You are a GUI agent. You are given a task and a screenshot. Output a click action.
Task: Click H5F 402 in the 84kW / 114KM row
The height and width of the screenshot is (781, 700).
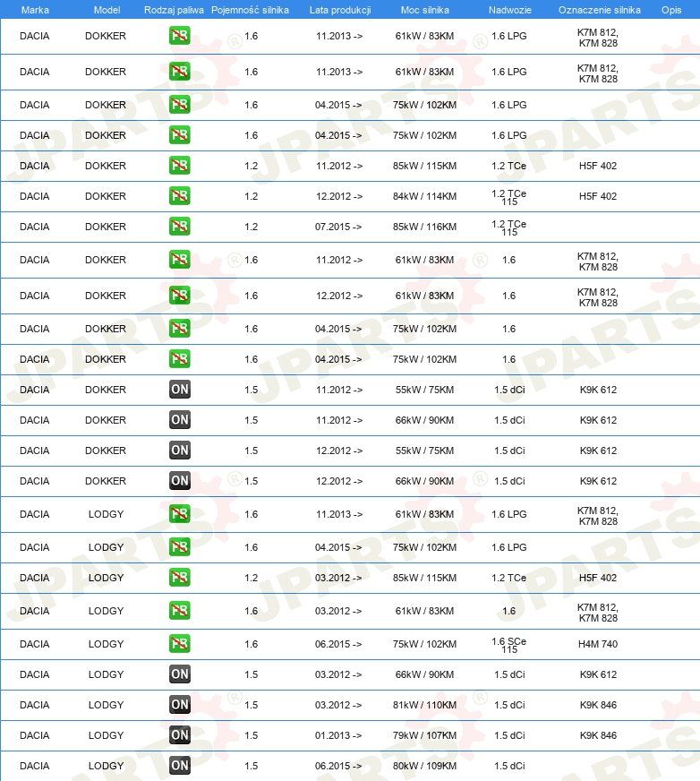coord(598,196)
